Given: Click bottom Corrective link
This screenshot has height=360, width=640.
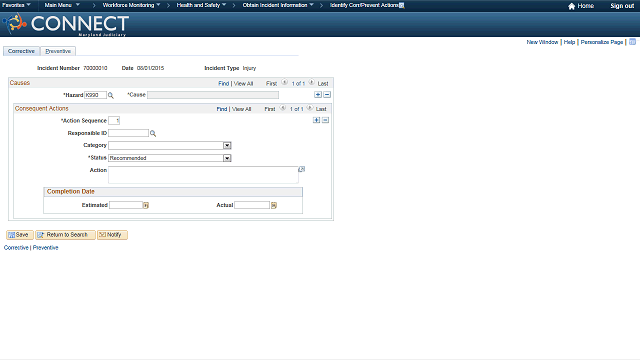Looking at the screenshot, I should [x=16, y=248].
